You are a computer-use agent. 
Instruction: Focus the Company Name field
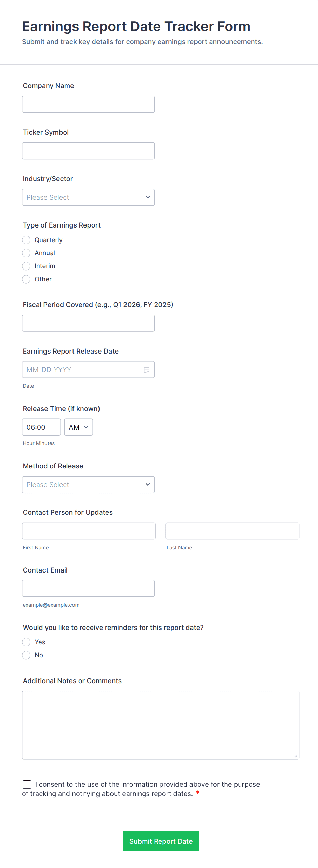coord(88,105)
